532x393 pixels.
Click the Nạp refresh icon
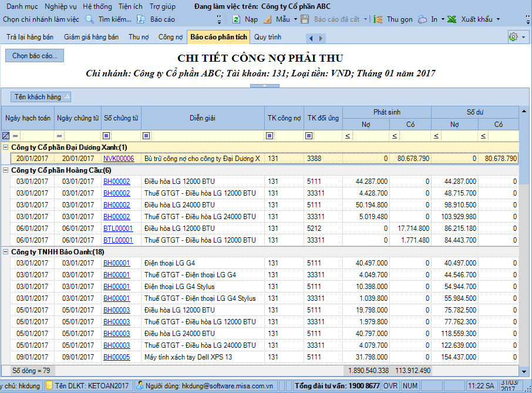click(236, 19)
